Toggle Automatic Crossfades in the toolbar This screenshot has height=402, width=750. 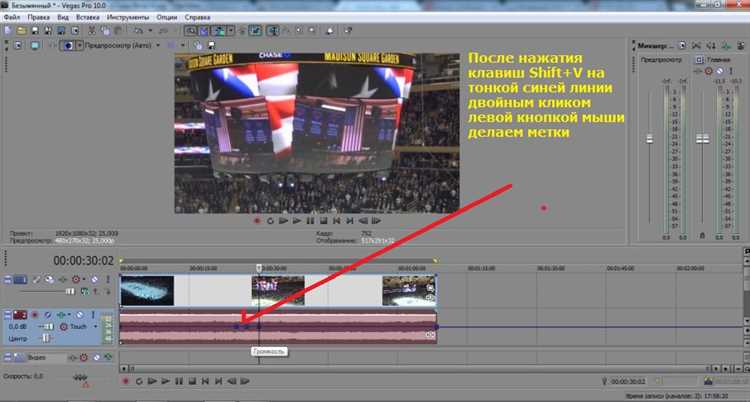pos(204,31)
